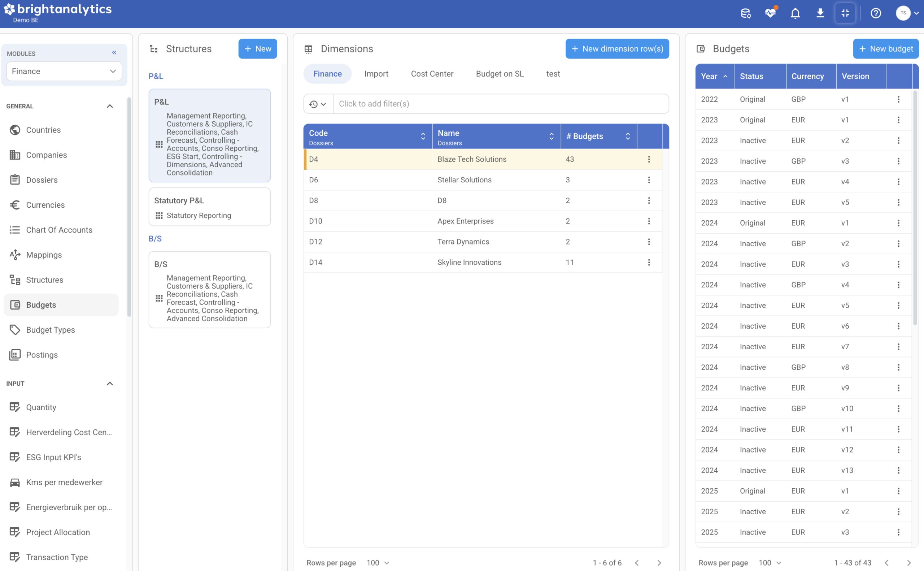
Task: Open the notifications bell
Action: click(x=795, y=14)
